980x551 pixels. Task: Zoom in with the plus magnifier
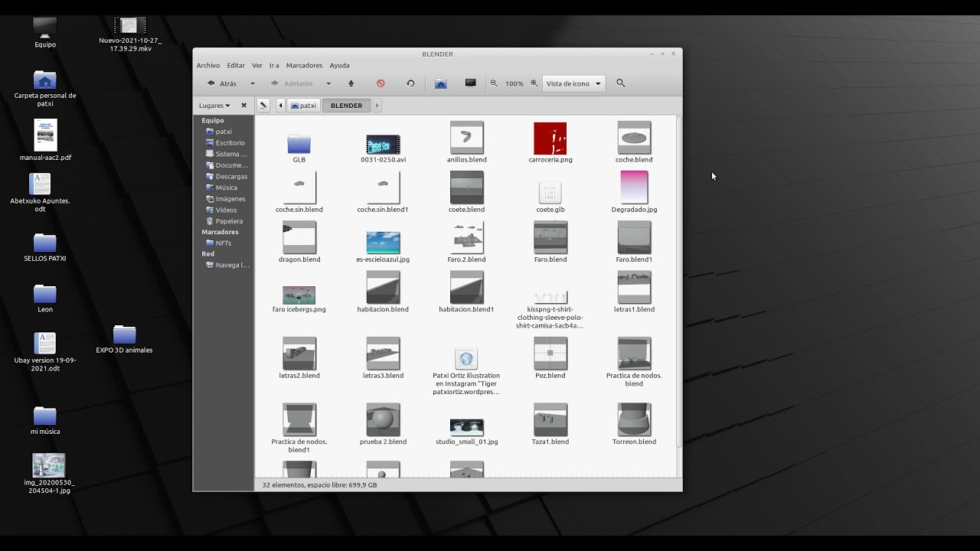(534, 83)
